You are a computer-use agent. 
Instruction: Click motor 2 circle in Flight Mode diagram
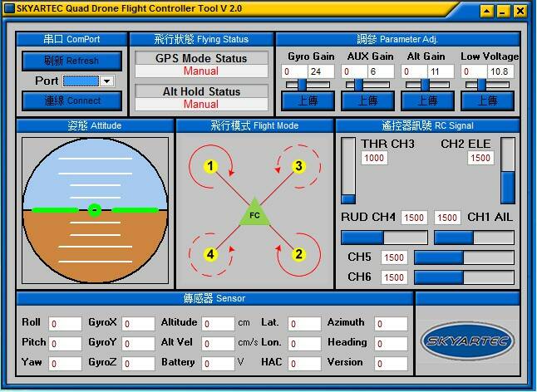[298, 254]
